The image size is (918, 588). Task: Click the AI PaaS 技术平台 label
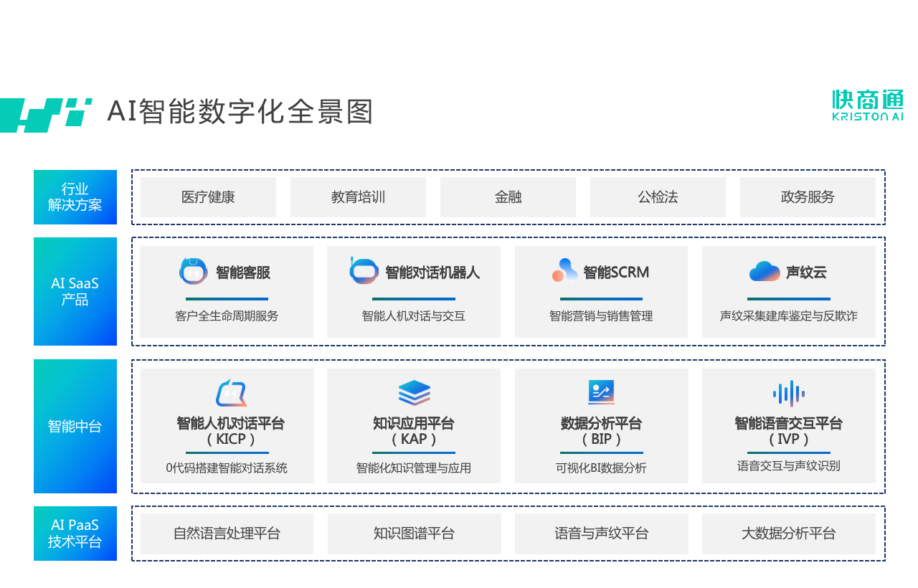point(75,534)
